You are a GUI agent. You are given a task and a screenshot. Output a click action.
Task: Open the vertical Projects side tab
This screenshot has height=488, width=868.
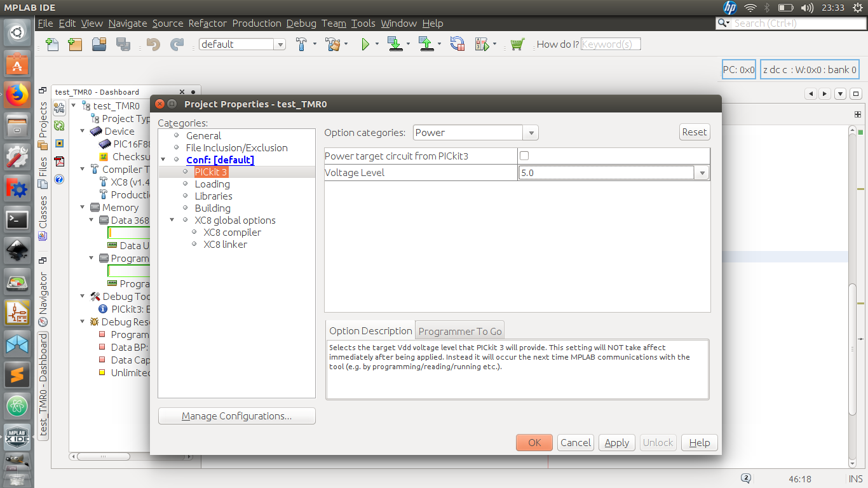point(43,125)
